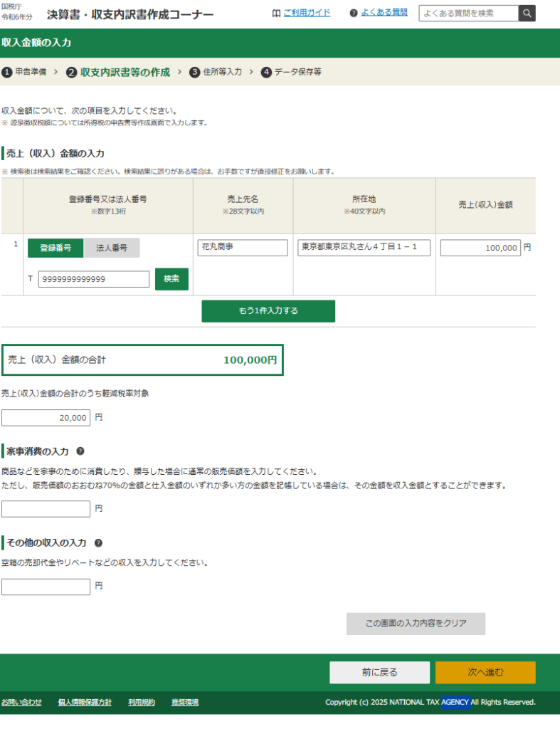Image resolution: width=560 pixels, height=729 pixels.
Task: Click the もう1件入力する button
Action: tap(268, 311)
